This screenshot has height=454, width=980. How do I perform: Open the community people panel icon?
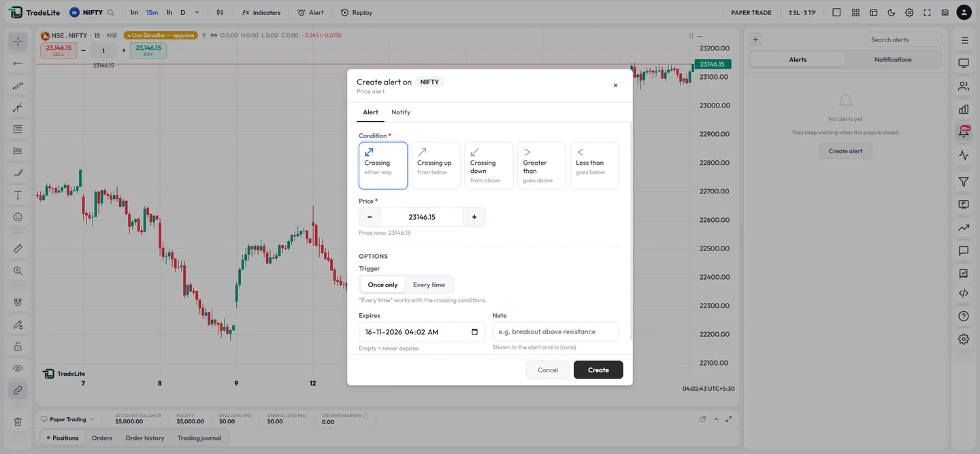click(964, 86)
